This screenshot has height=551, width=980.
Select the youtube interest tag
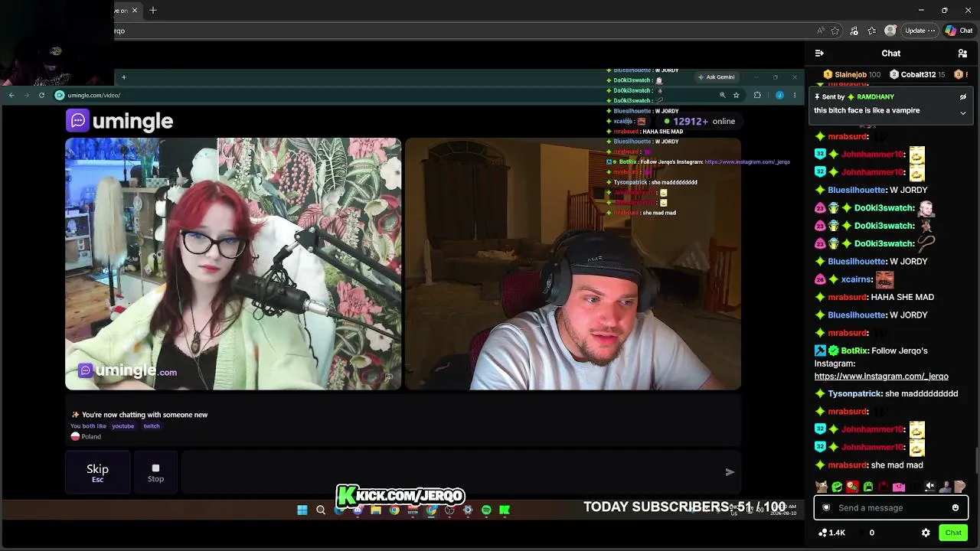pyautogui.click(x=122, y=426)
